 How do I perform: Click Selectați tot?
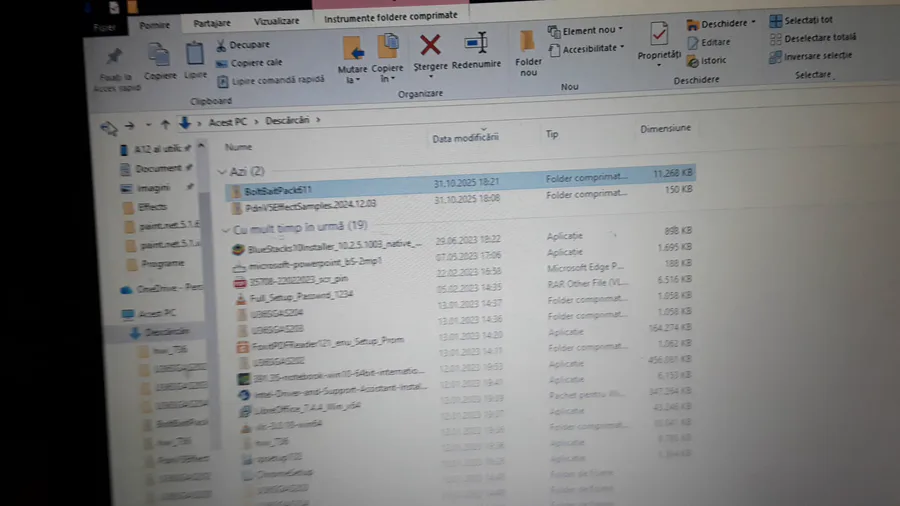pyautogui.click(x=801, y=20)
